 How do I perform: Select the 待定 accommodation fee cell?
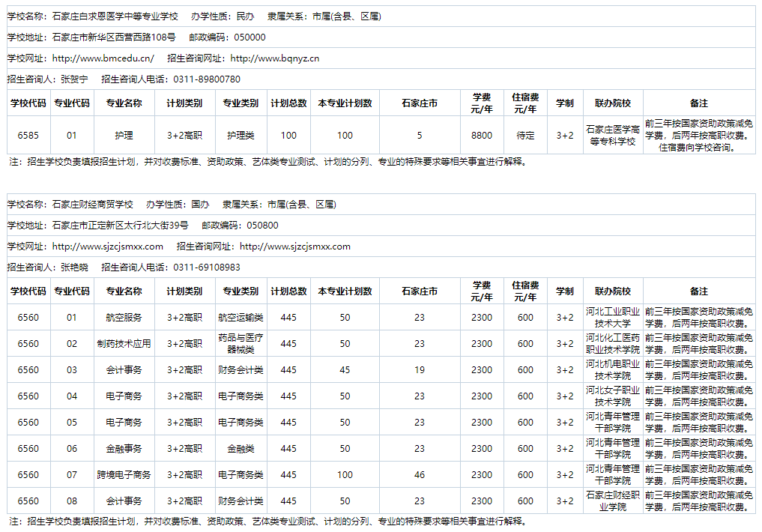click(525, 136)
